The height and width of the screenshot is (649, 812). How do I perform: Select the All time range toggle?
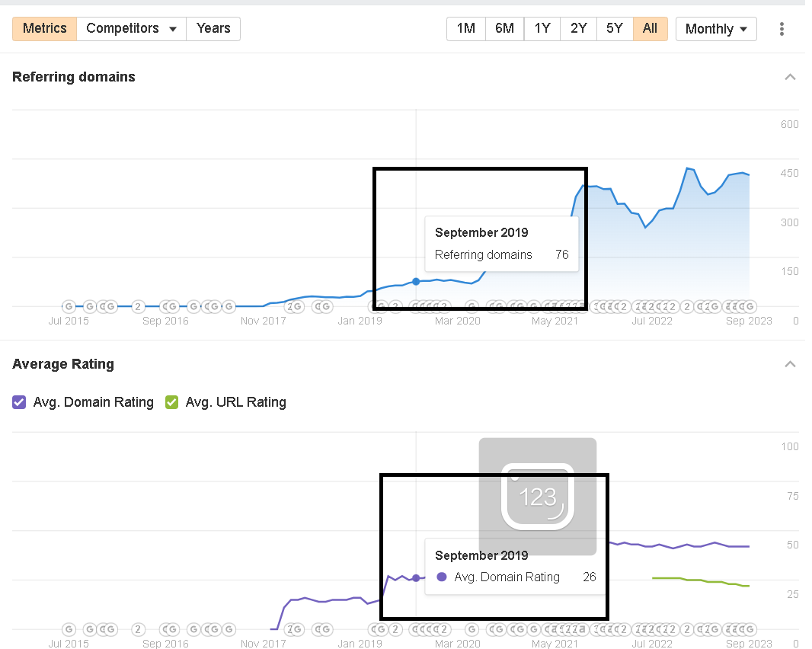click(x=650, y=29)
